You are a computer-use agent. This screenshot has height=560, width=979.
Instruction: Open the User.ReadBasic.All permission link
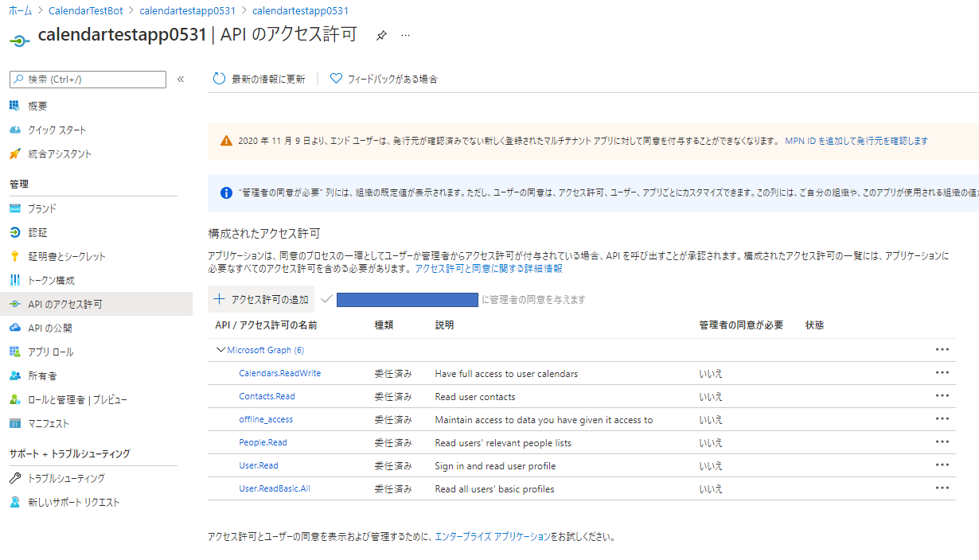coord(275,488)
